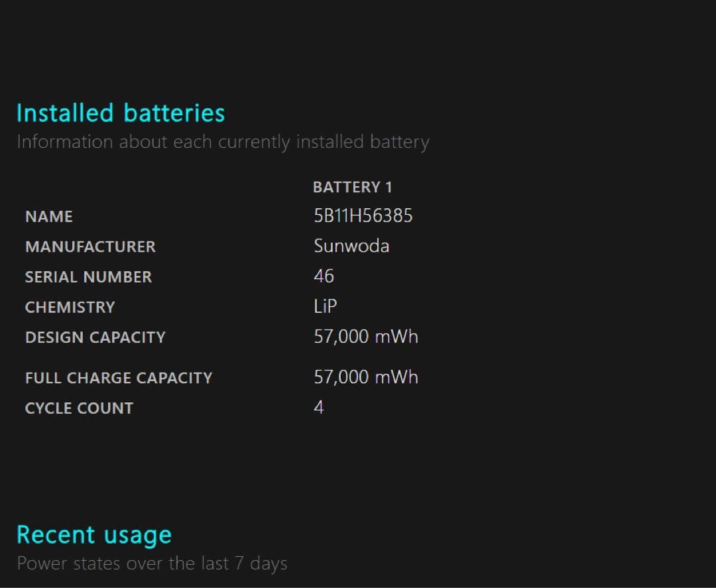Click the MANUFACTURER row label
Image resolution: width=716 pixels, height=588 pixels.
90,247
